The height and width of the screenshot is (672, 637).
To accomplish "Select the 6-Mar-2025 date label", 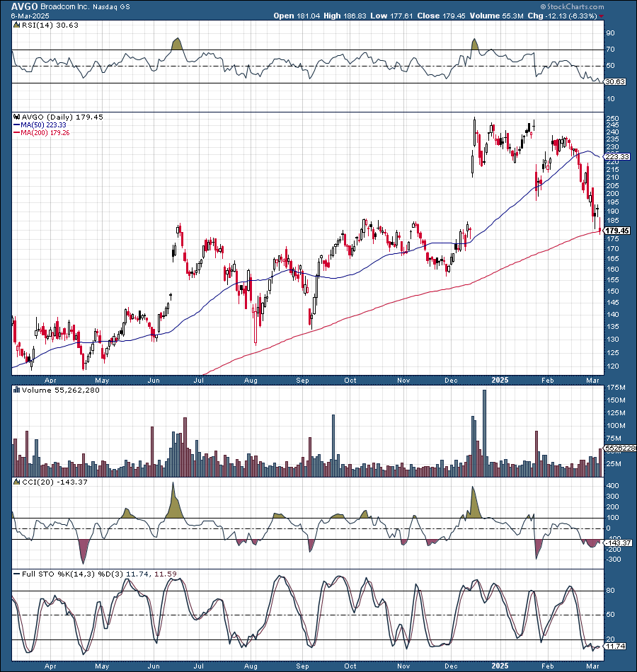I will click(x=28, y=15).
